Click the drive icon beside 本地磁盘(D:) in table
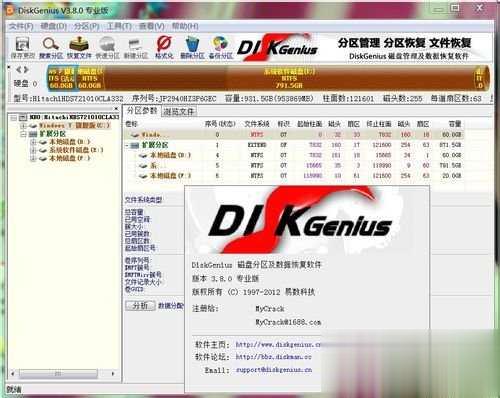Image resolution: width=500 pixels, height=398 pixels. (x=143, y=155)
